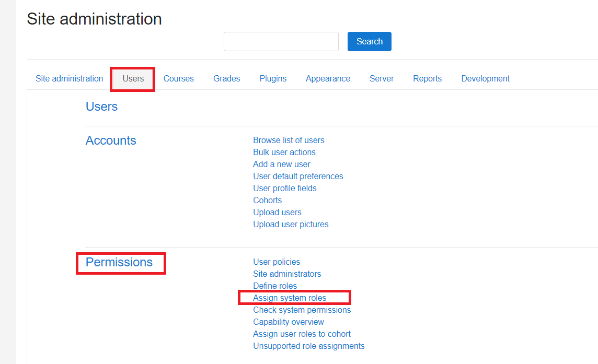
Task: Open Bulk user actions
Action: click(x=284, y=152)
